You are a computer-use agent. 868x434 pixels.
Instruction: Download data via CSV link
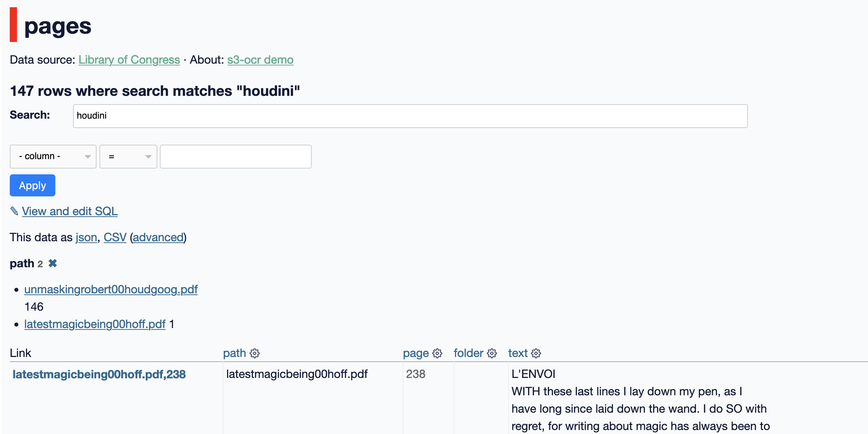tap(115, 237)
